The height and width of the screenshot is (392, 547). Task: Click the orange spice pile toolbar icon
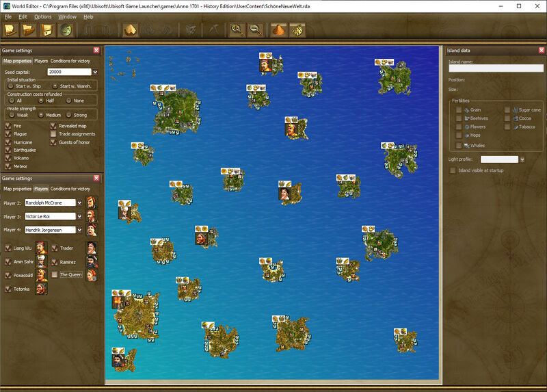[x=279, y=30]
